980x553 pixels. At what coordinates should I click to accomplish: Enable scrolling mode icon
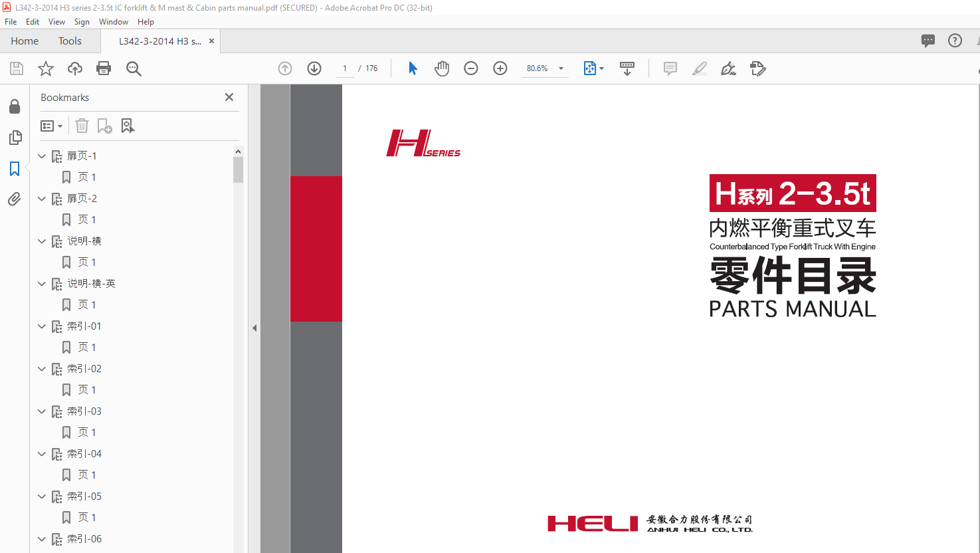tap(627, 68)
